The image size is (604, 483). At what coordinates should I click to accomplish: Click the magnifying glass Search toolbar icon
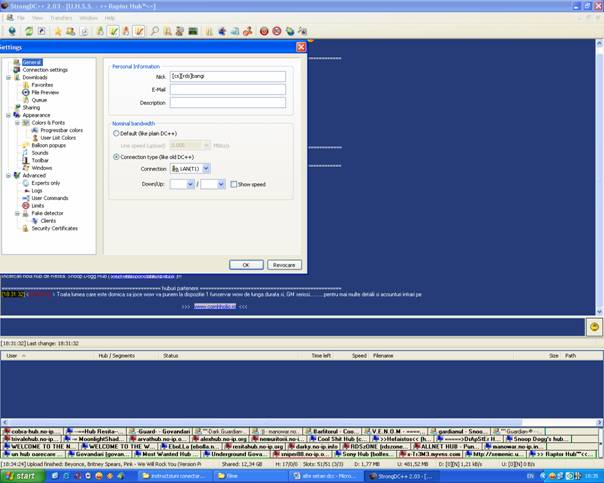click(x=155, y=31)
